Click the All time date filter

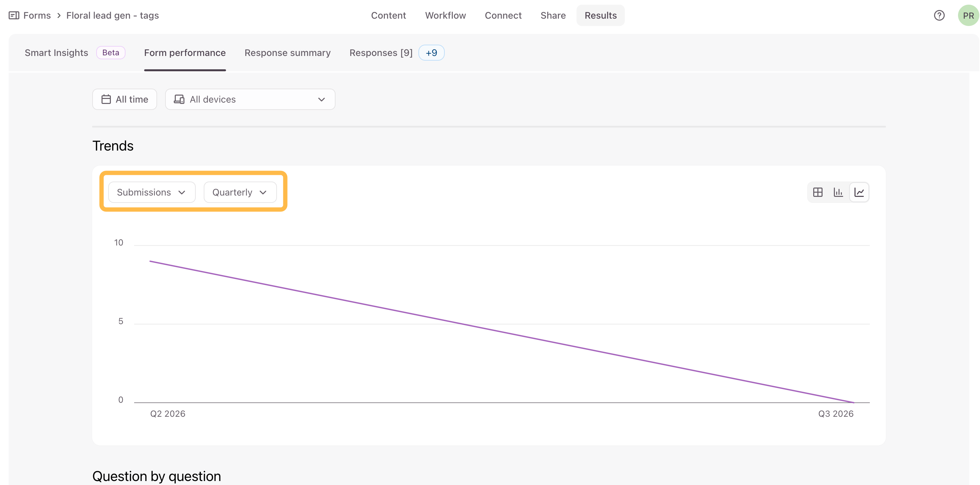coord(125,99)
